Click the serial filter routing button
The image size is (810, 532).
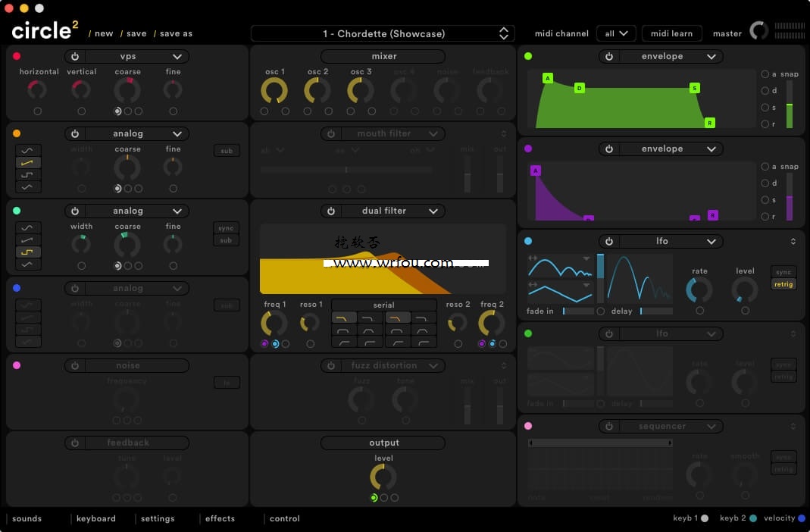coord(384,305)
